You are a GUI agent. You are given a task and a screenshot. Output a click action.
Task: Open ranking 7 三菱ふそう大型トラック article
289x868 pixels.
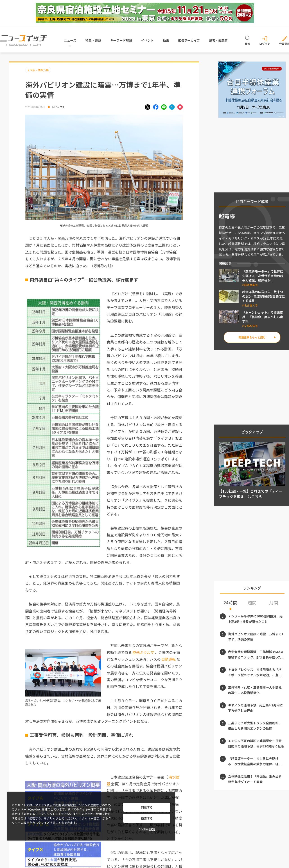click(x=255, y=726)
